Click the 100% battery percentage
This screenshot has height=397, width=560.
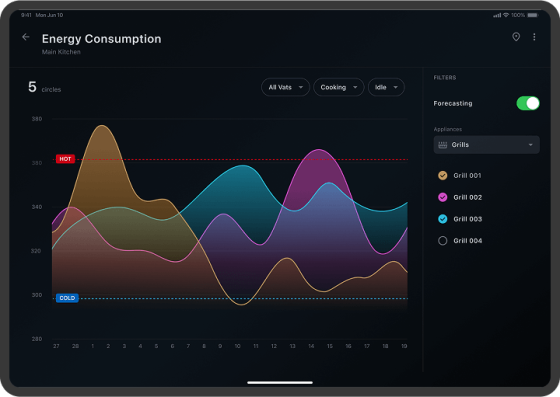518,15
